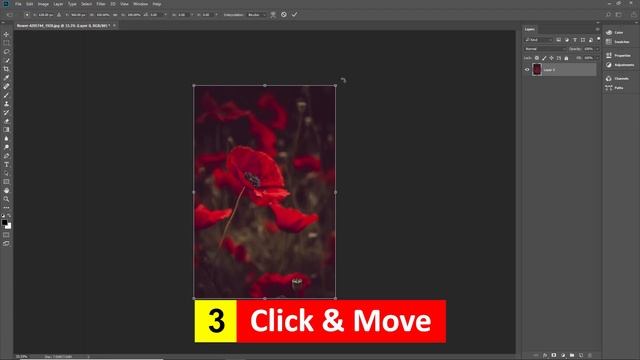Image resolution: width=640 pixels, height=360 pixels.
Task: Open the Window menu
Action: 140,4
